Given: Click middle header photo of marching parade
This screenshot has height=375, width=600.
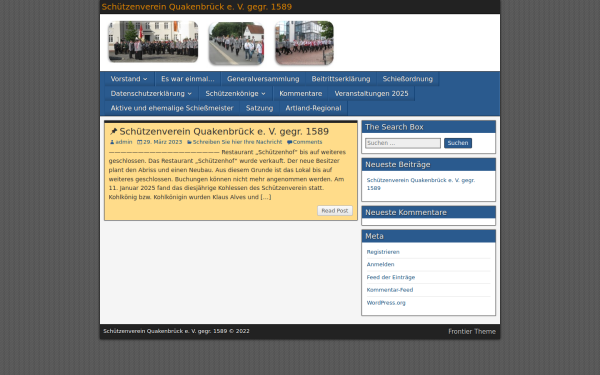Looking at the screenshot, I should coord(236,43).
